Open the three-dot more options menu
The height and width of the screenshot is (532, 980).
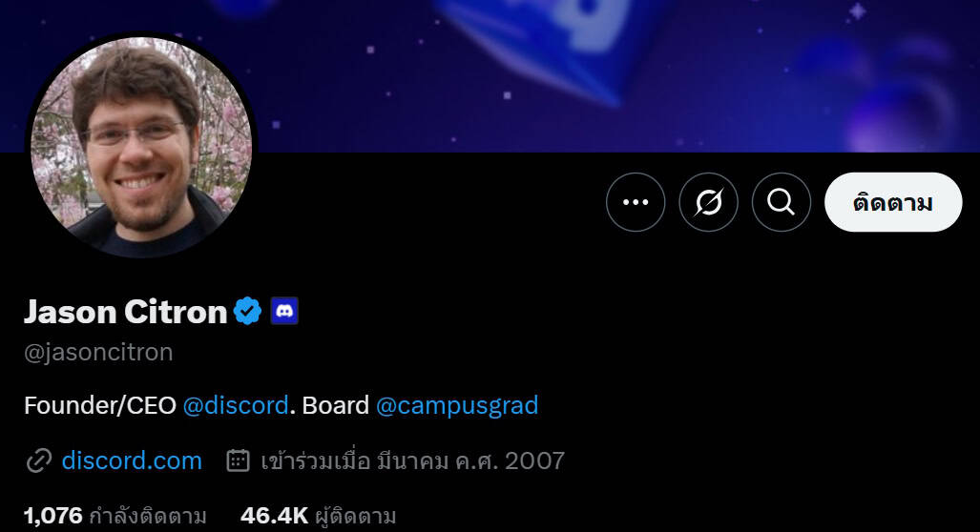tap(636, 202)
